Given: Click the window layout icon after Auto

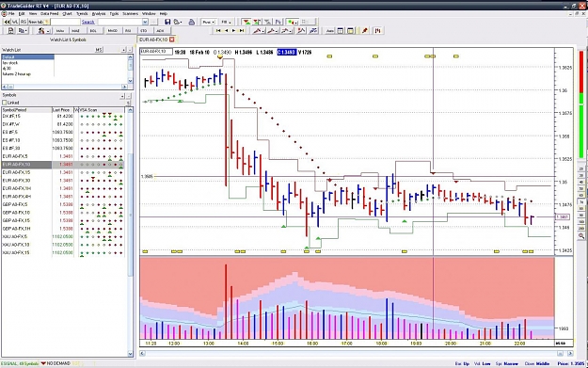Looking at the screenshot, I should (341, 31).
